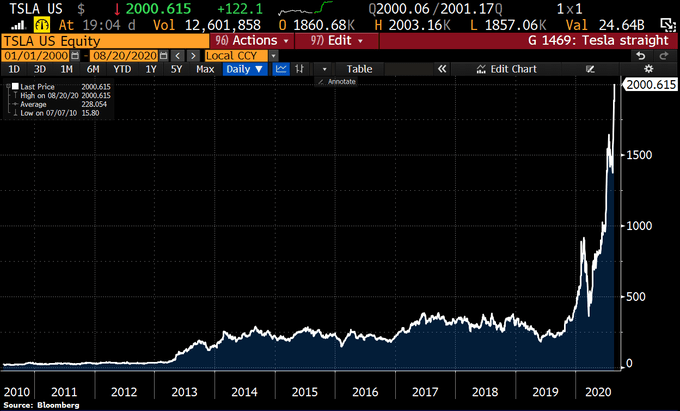
Task: Select the YTD time range
Action: coord(122,69)
